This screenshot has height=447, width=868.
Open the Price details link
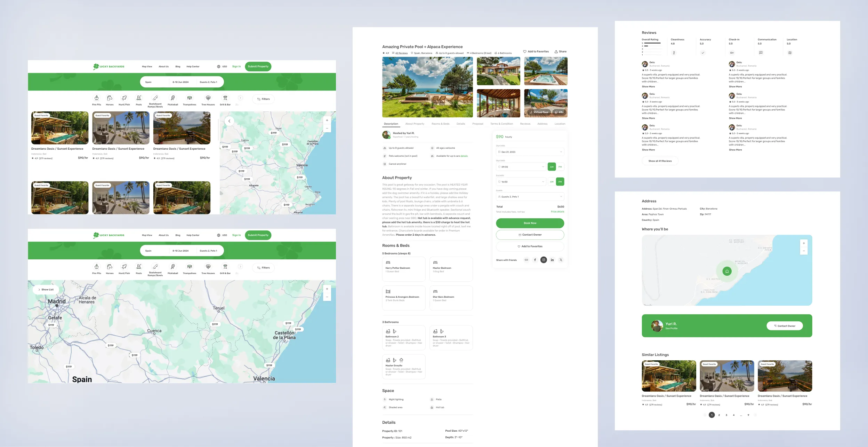pos(557,211)
